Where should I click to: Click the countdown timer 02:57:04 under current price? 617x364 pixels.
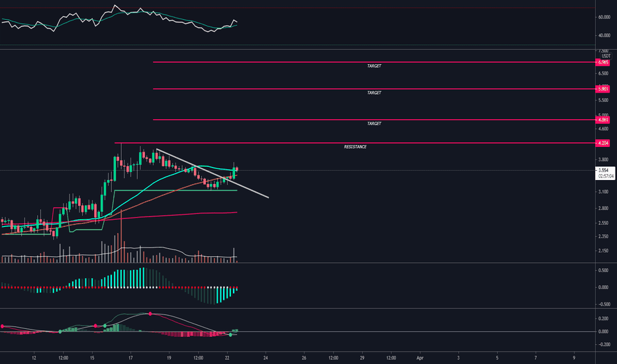(606, 177)
